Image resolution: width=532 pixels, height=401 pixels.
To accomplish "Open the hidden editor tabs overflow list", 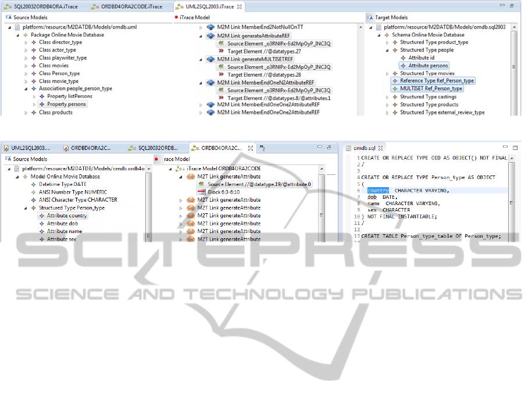I will click(x=262, y=148).
